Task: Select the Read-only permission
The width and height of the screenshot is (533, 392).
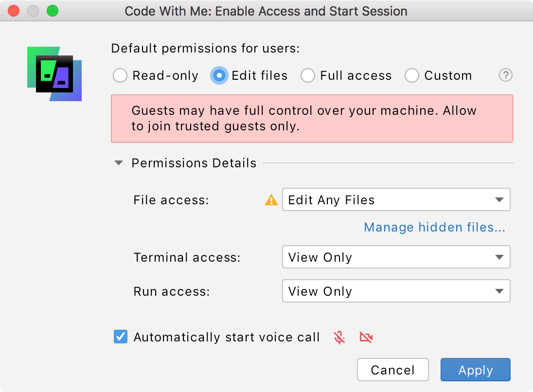Action: (x=120, y=75)
